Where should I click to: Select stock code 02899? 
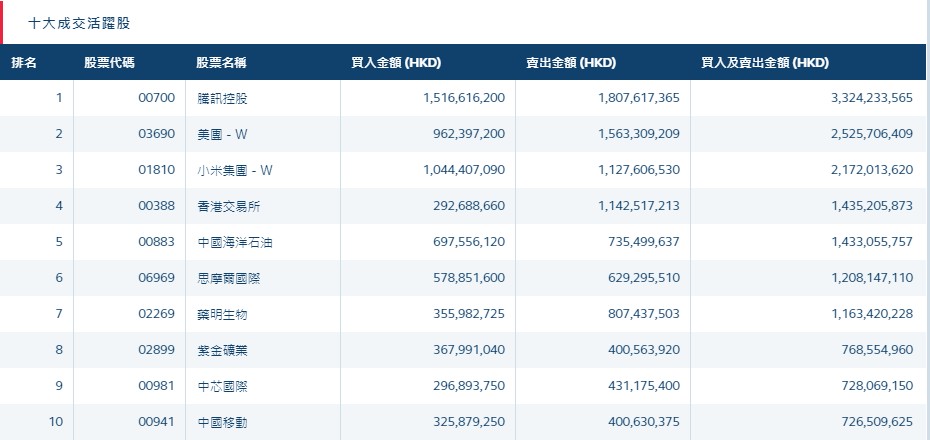click(157, 350)
